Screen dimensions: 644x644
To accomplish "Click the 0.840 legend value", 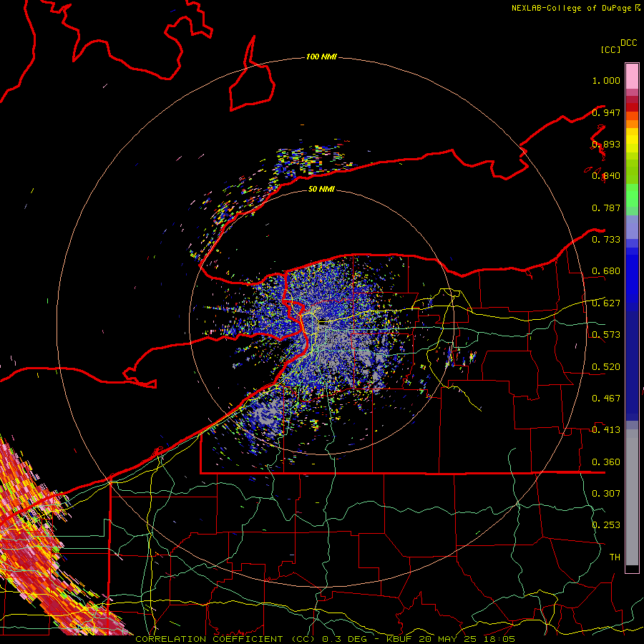I will point(606,176).
